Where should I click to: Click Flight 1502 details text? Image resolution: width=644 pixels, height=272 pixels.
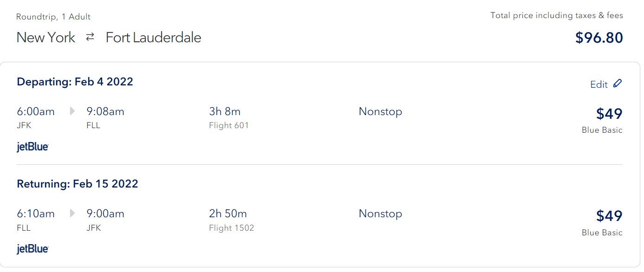231,228
